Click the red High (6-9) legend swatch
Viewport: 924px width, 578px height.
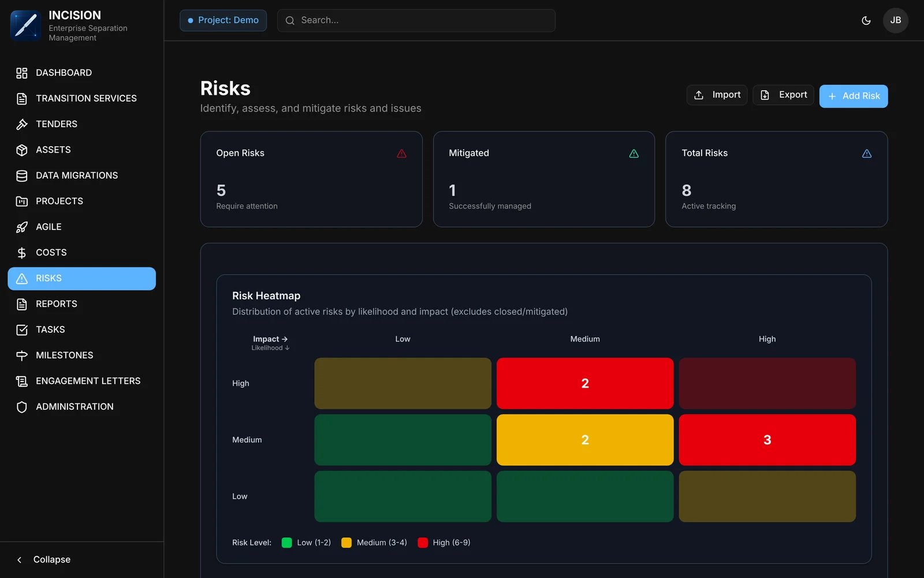coord(423,543)
